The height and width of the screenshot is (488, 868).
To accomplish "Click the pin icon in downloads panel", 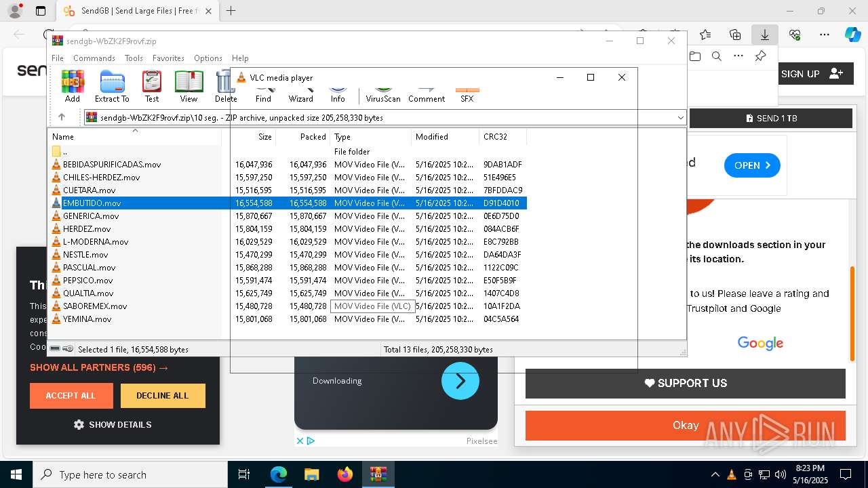I will tap(760, 56).
